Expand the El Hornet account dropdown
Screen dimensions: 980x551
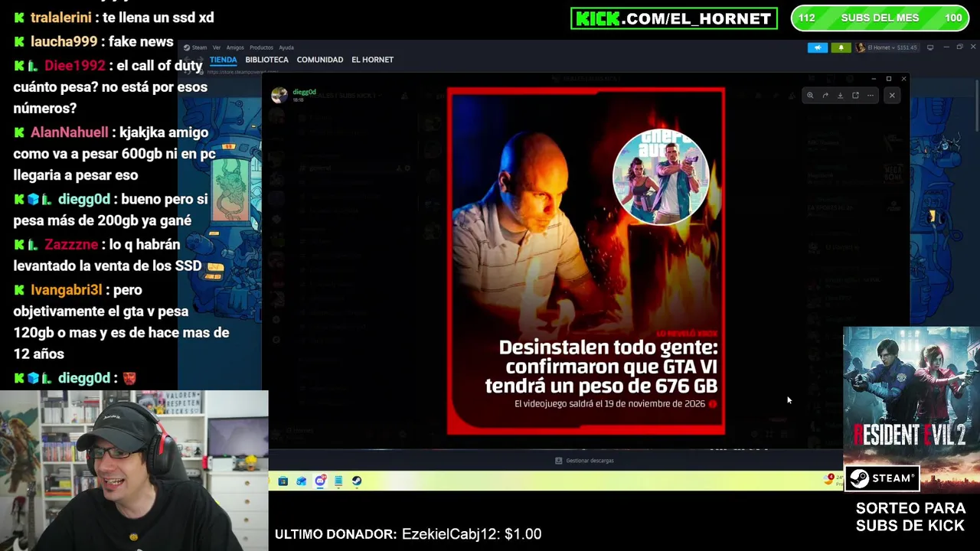point(887,47)
